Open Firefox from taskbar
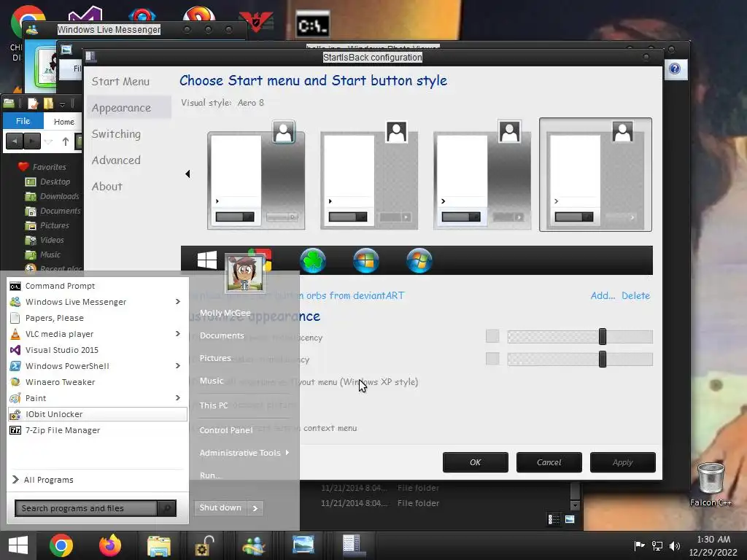This screenshot has height=560, width=747. (110, 545)
